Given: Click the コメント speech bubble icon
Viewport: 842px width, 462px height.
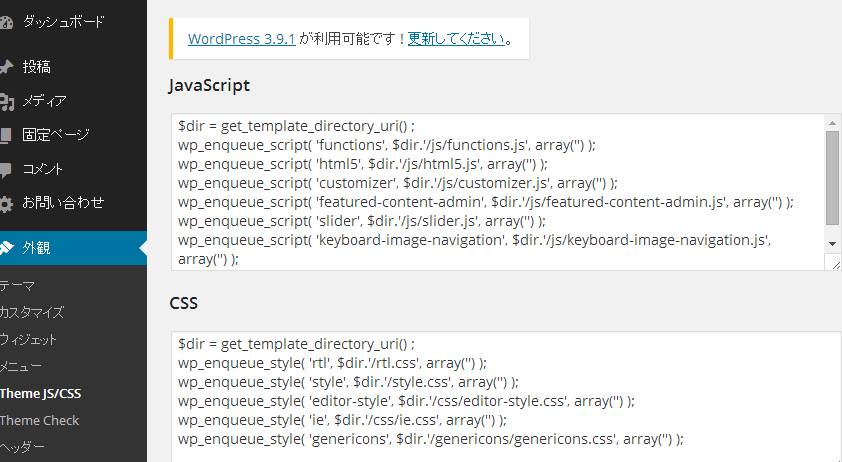Looking at the screenshot, I should pos(5,170).
